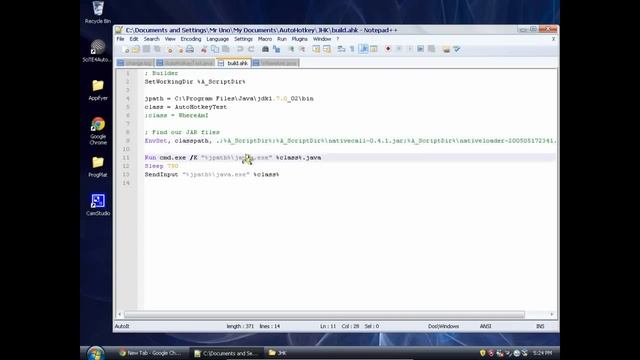
Task: Click 'Dos\Windows' in the status bar
Action: [x=443, y=327]
